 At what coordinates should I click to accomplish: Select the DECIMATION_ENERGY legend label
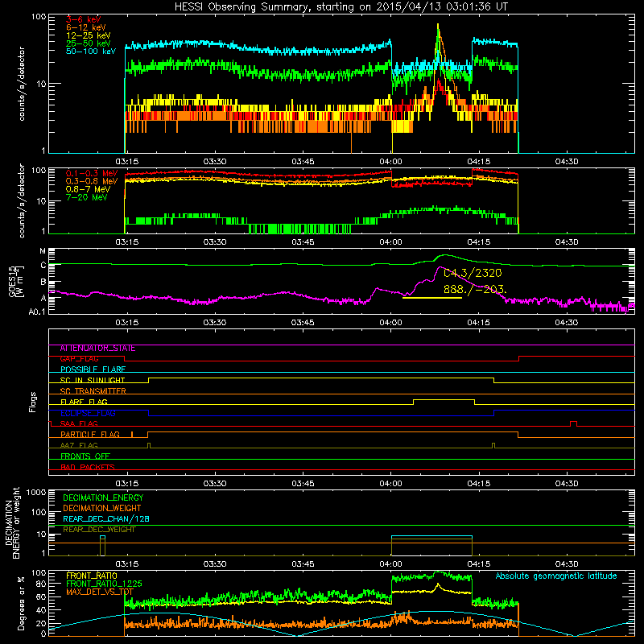pos(103,497)
